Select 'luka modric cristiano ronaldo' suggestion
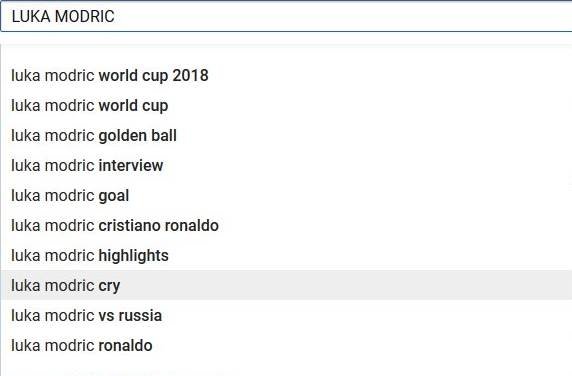 click(286, 225)
